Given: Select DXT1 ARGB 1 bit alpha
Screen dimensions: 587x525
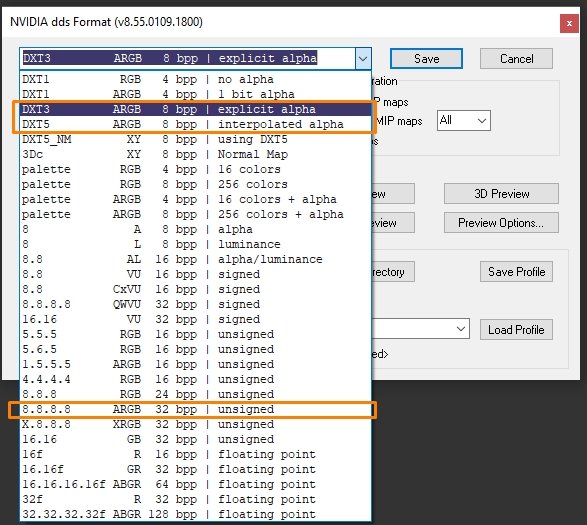Looking at the screenshot, I should point(195,94).
